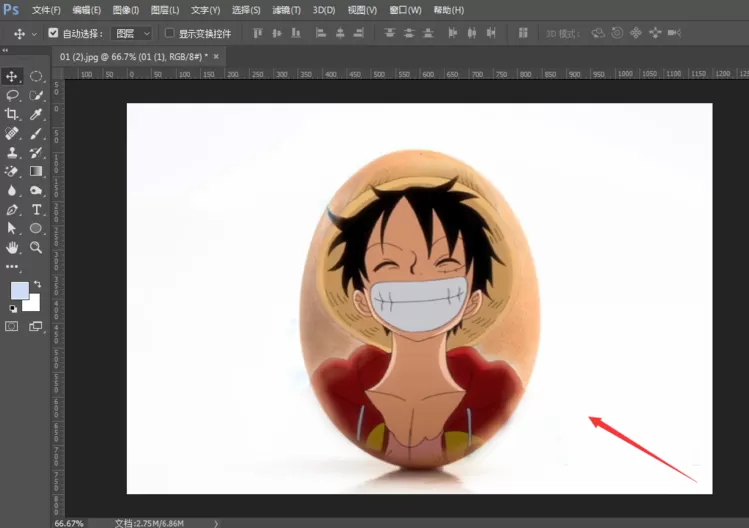Enable the 显示变换控件 checkbox
This screenshot has width=749, height=528.
click(169, 33)
